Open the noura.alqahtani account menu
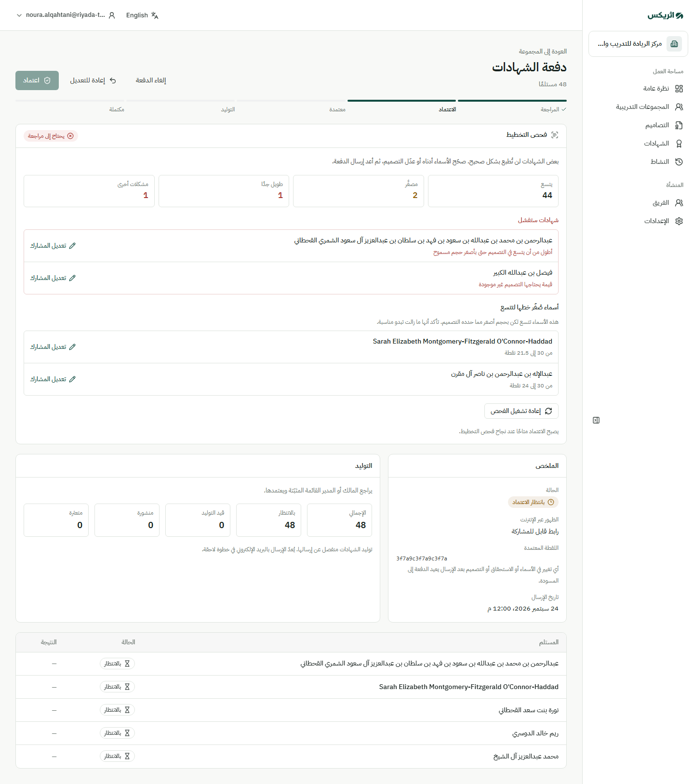694x784 pixels. coord(66,15)
